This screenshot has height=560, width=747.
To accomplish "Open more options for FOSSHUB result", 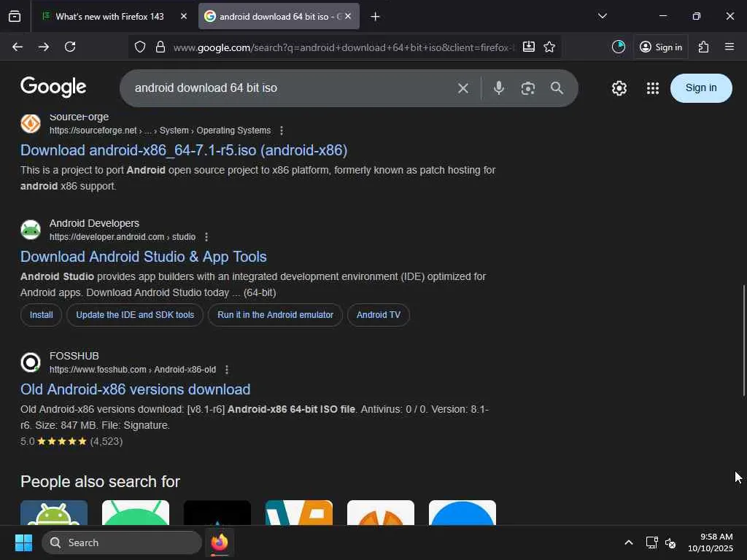I will tap(227, 370).
